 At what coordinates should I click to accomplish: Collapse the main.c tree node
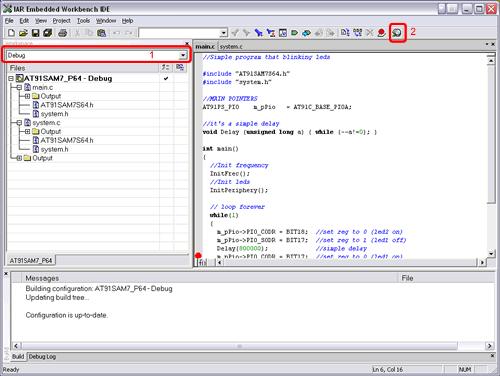coord(19,87)
